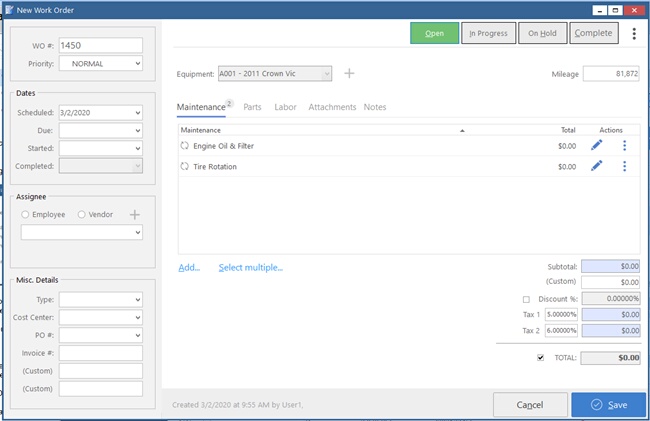Click the Select multiple... link
The image size is (650, 421).
pyautogui.click(x=250, y=268)
